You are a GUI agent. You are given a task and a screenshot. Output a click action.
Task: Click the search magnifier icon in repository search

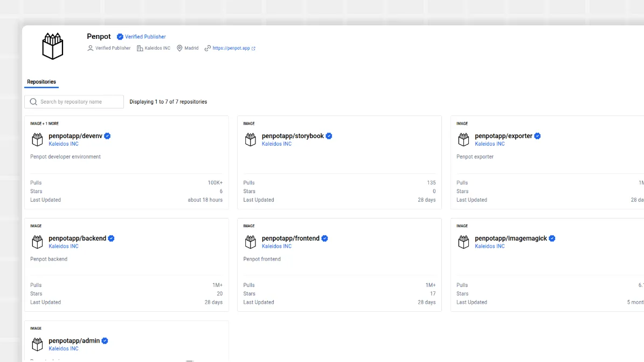(33, 101)
